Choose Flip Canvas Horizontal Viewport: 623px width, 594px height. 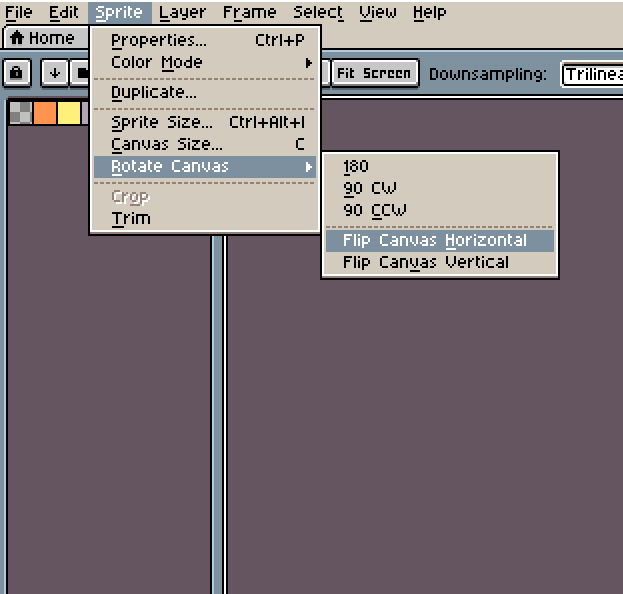click(440, 240)
